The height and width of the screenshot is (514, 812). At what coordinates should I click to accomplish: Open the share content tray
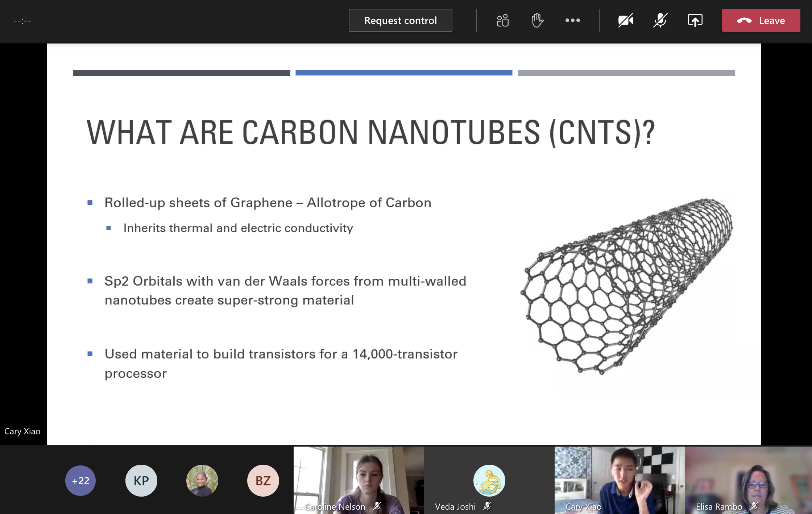coord(695,20)
